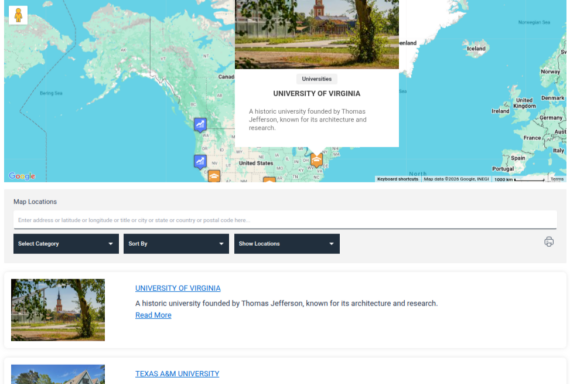The height and width of the screenshot is (384, 570).
Task: Click the orange university marker under the popup
Action: 317,160
